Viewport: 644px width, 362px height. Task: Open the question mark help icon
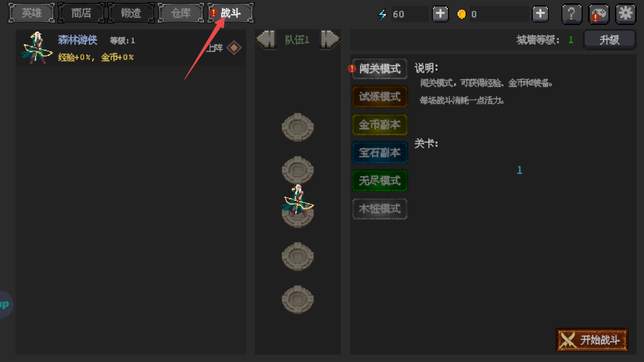[571, 14]
